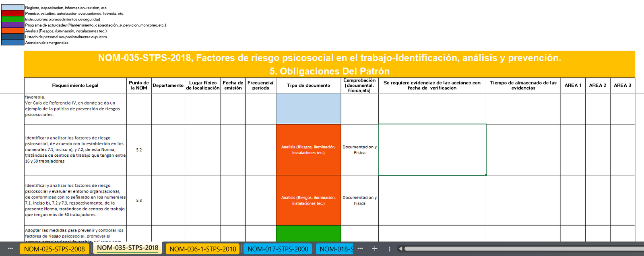644x256 pixels.
Task: Select light blue document type cell in top row
Action: (308, 109)
